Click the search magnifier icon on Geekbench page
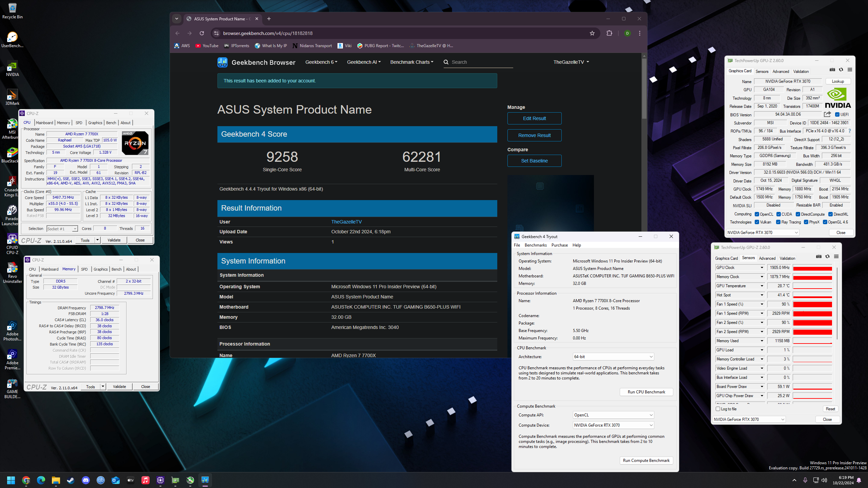Screen dimensions: 868x488 [x=446, y=62]
